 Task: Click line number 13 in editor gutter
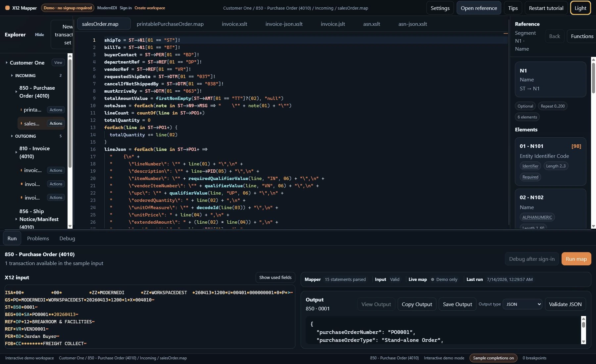click(93, 127)
